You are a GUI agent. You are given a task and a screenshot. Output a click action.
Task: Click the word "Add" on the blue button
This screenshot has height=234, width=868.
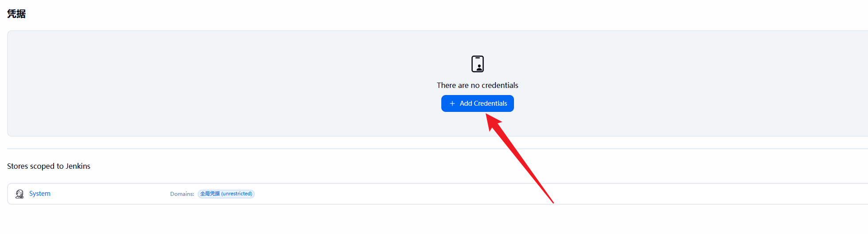point(466,103)
